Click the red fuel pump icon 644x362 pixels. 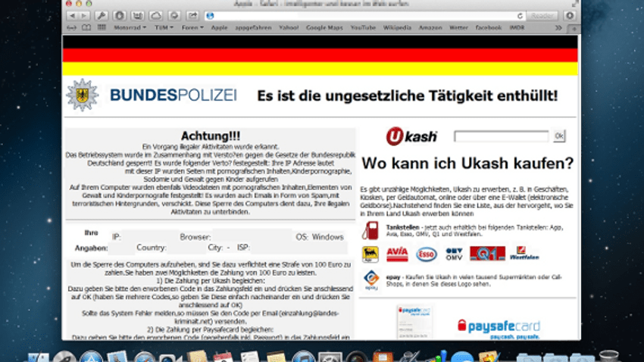click(x=370, y=229)
